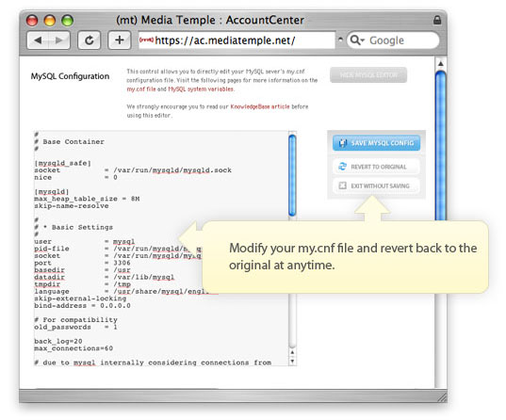Click the 'bind-address = 0.0.0.0' line
The image size is (506, 420).
(x=82, y=305)
